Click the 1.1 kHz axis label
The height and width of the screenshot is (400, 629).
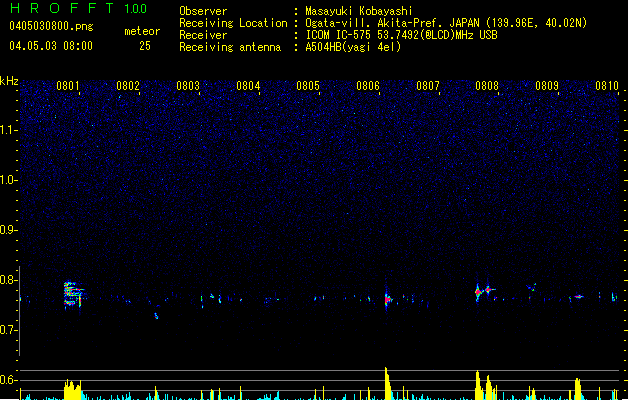[9, 130]
